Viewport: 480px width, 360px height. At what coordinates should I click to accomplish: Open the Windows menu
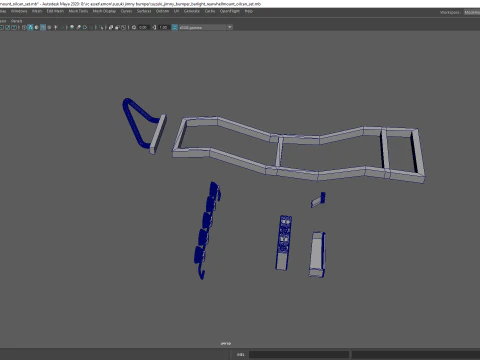[x=19, y=11]
